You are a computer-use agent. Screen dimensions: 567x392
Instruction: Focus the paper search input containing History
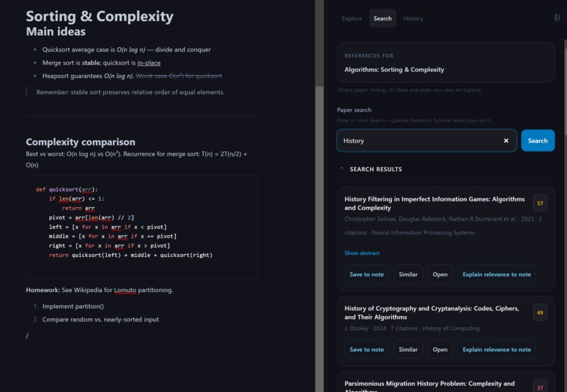tap(426, 141)
